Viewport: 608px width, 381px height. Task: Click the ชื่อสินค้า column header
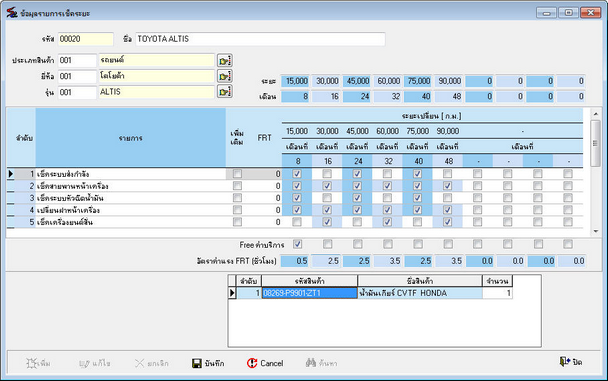point(420,281)
